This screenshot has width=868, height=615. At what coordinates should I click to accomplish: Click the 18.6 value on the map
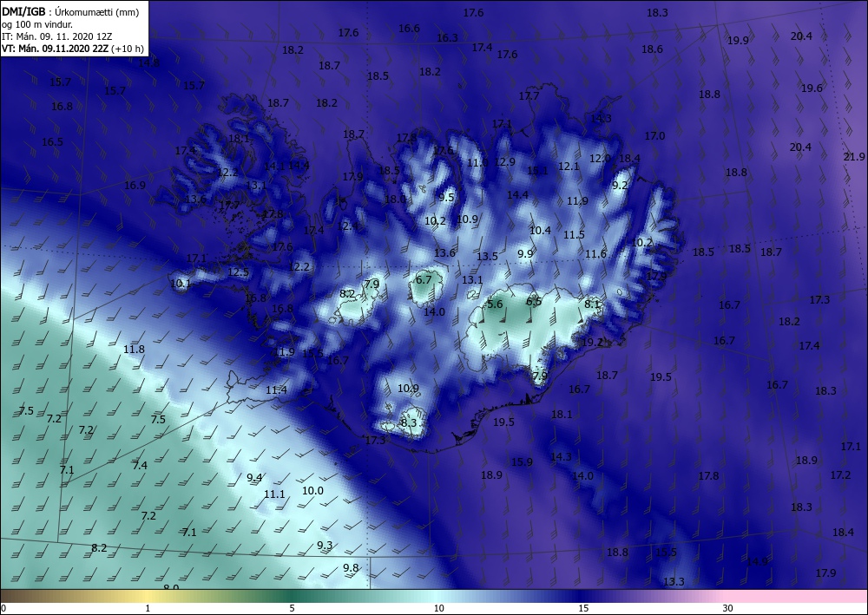(652, 49)
